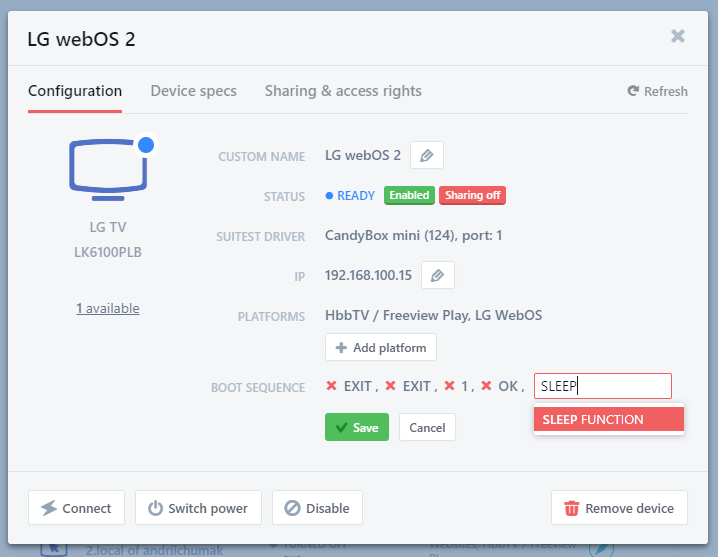The width and height of the screenshot is (718, 557).
Task: Close the LG webOS 2 dialog
Action: 678,36
